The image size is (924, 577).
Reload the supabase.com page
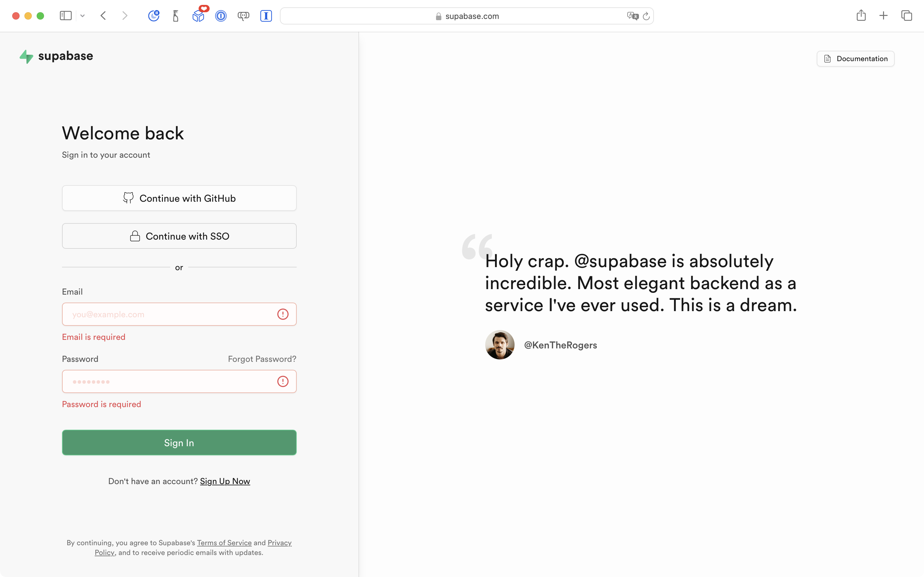tap(646, 16)
